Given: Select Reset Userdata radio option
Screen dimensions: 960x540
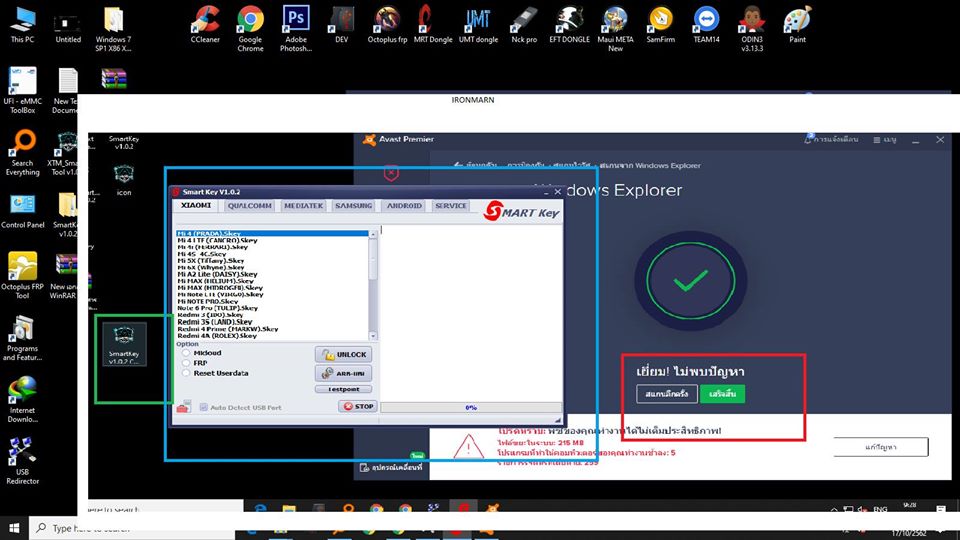Looking at the screenshot, I should point(186,373).
